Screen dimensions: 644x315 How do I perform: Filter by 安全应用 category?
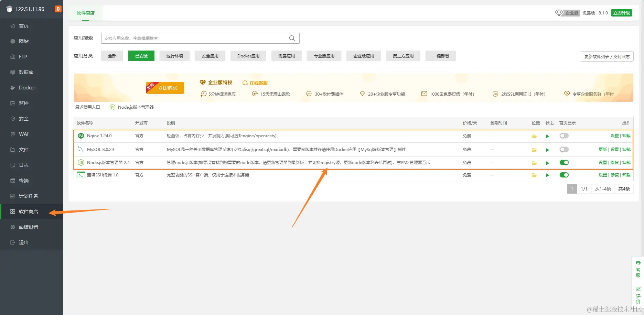(x=210, y=56)
